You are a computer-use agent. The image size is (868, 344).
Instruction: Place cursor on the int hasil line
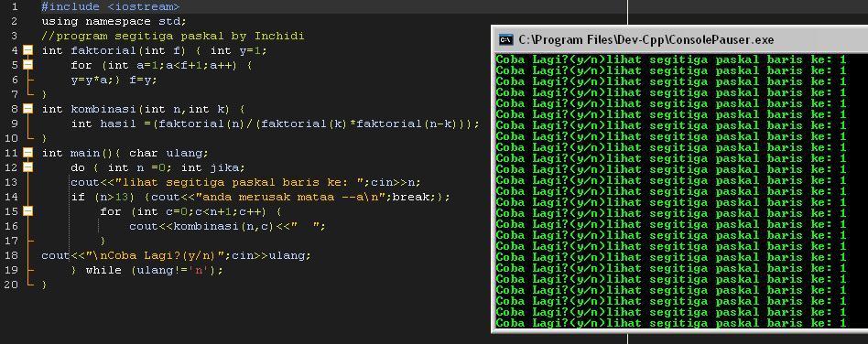point(275,124)
